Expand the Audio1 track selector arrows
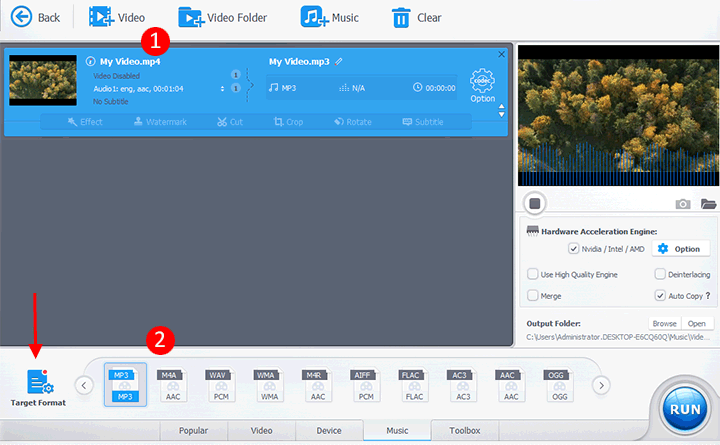 pos(222,89)
